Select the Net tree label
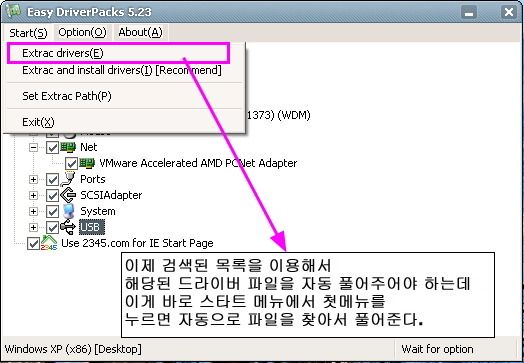Viewport: 524px width, 363px height. pyautogui.click(x=89, y=147)
